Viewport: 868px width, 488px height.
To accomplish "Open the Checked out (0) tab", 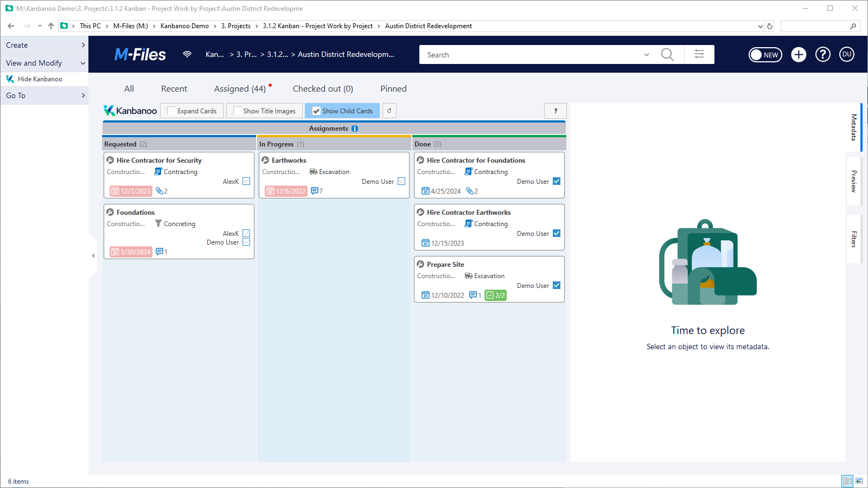I will [323, 88].
